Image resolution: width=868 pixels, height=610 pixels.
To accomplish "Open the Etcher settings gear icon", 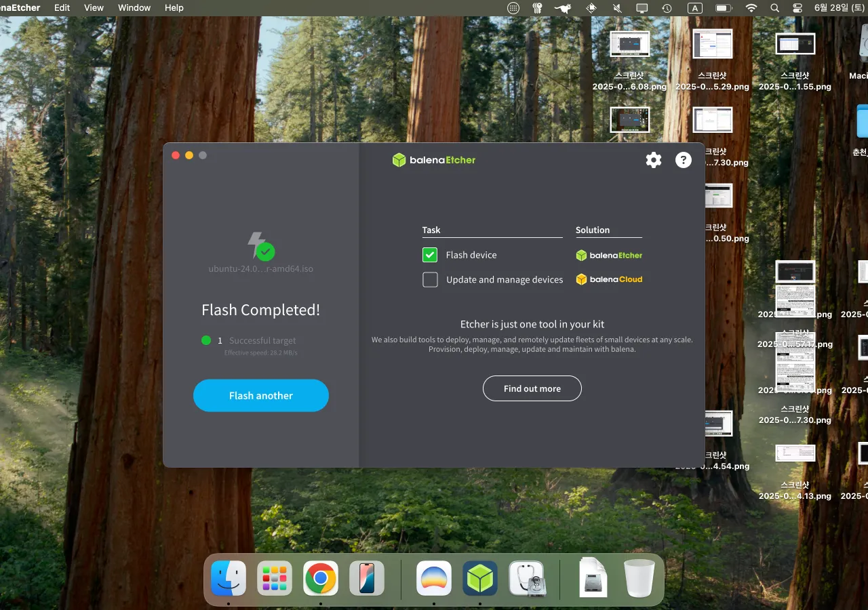I will (x=653, y=160).
